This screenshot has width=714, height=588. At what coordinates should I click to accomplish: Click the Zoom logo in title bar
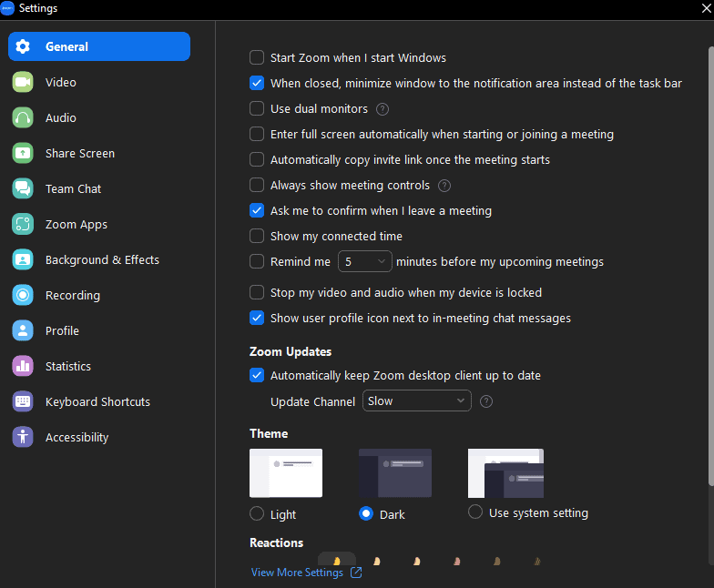(7, 8)
